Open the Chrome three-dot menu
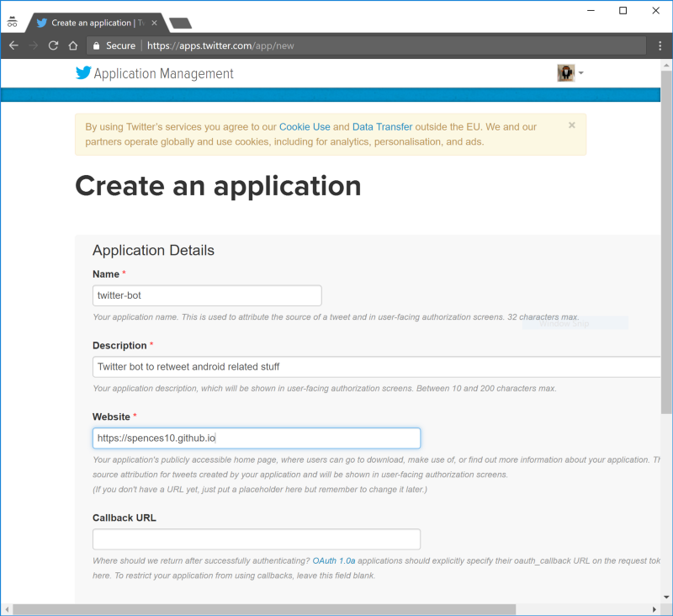This screenshot has height=616, width=673. click(x=660, y=45)
